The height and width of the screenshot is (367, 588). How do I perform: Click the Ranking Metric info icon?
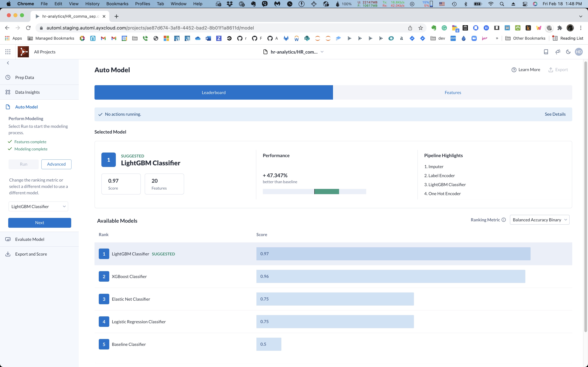[x=504, y=220]
